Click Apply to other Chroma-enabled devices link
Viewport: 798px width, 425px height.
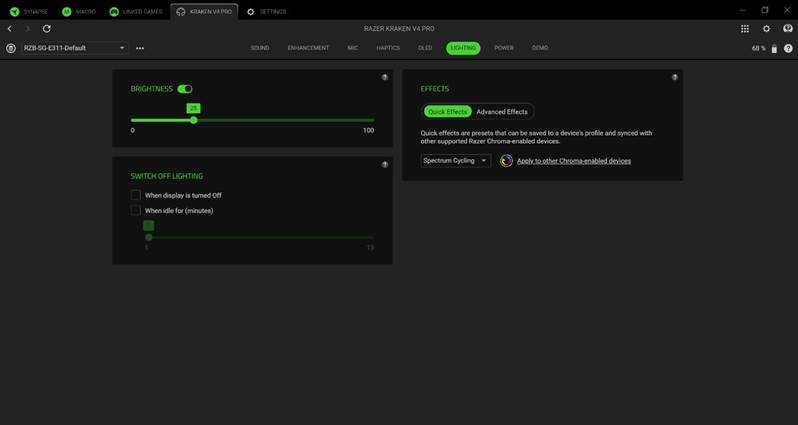[x=574, y=161]
